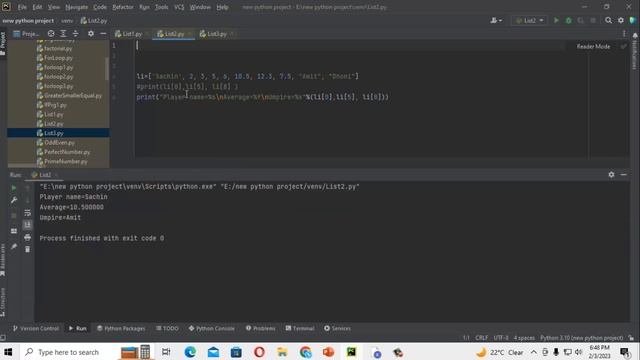Rerun program in Run panel

tap(14, 188)
